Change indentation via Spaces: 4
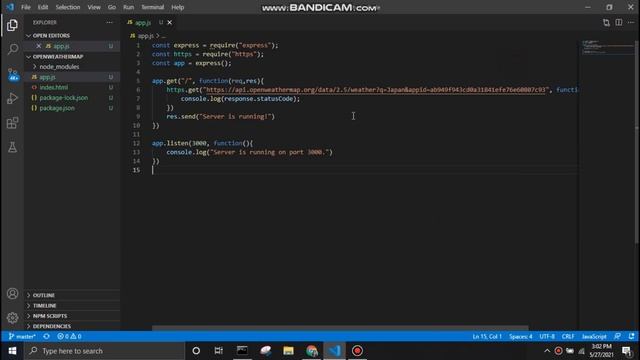 coord(520,336)
